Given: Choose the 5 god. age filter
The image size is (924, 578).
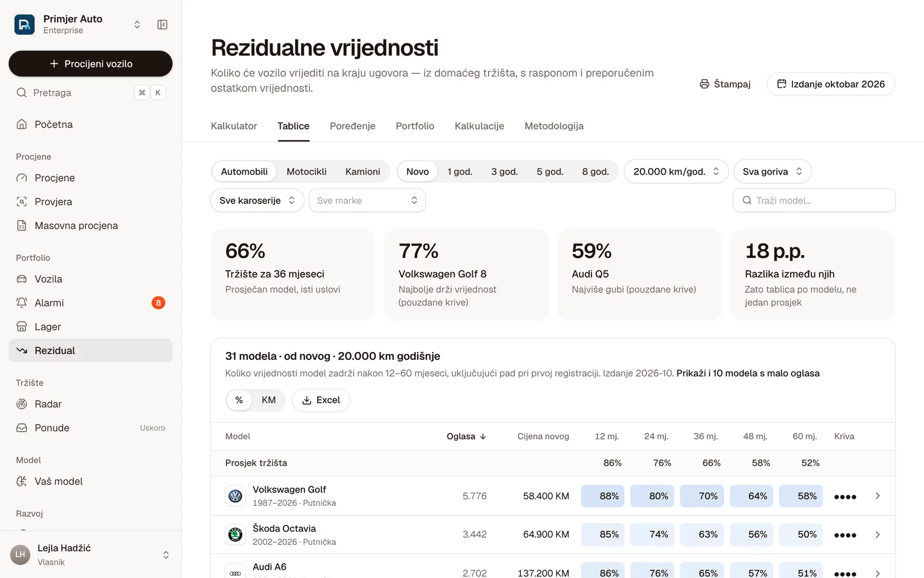Looking at the screenshot, I should click(x=550, y=172).
